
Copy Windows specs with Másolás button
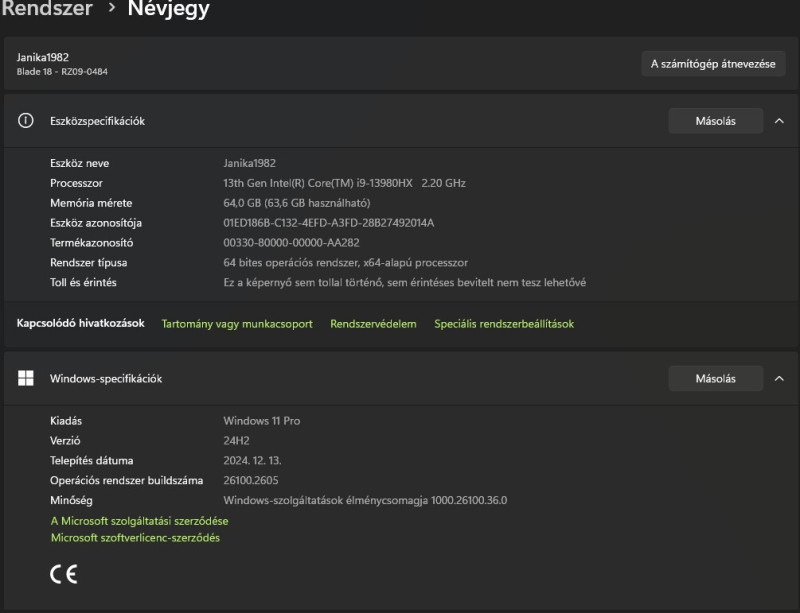(x=715, y=379)
